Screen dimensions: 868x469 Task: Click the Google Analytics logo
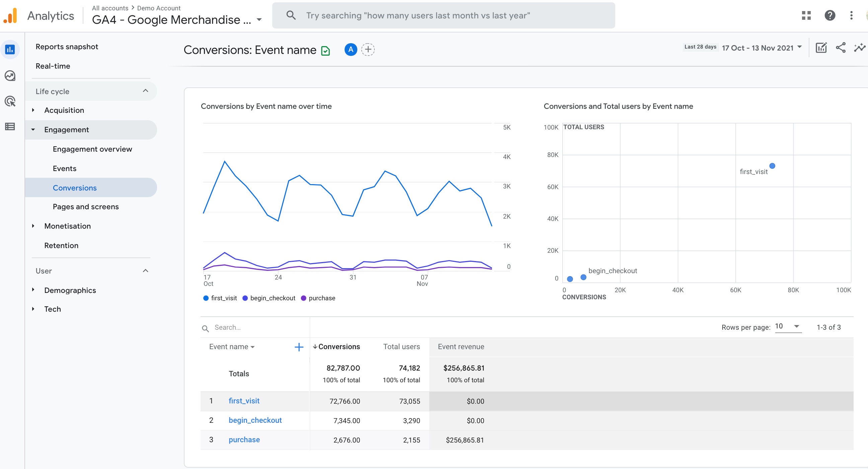coord(10,15)
